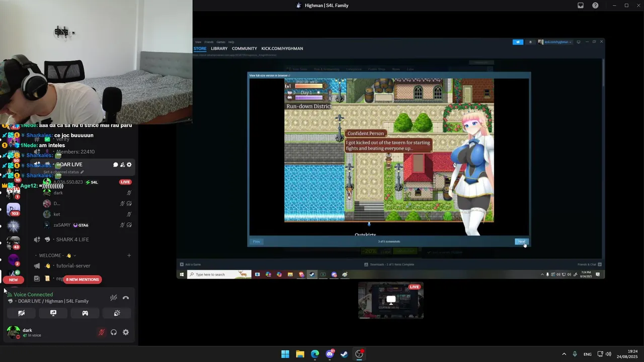Toggle deafen headphones icon
The image size is (644, 362).
(114, 332)
